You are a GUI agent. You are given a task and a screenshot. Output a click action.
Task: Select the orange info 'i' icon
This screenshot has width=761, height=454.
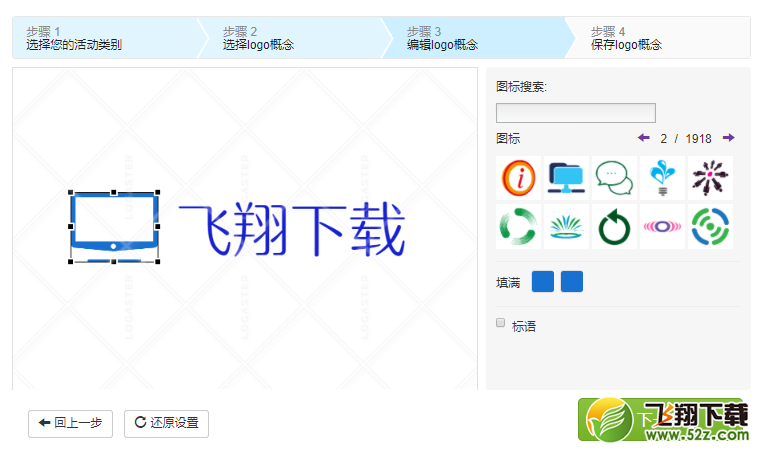tap(518, 178)
